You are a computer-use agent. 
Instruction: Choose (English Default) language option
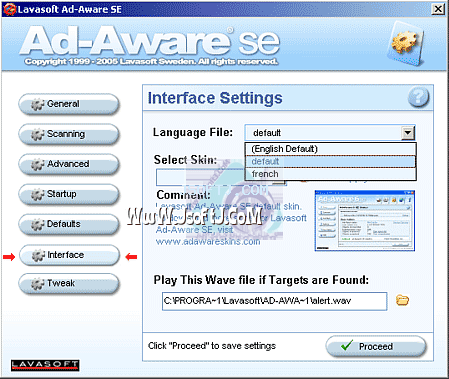click(331, 149)
